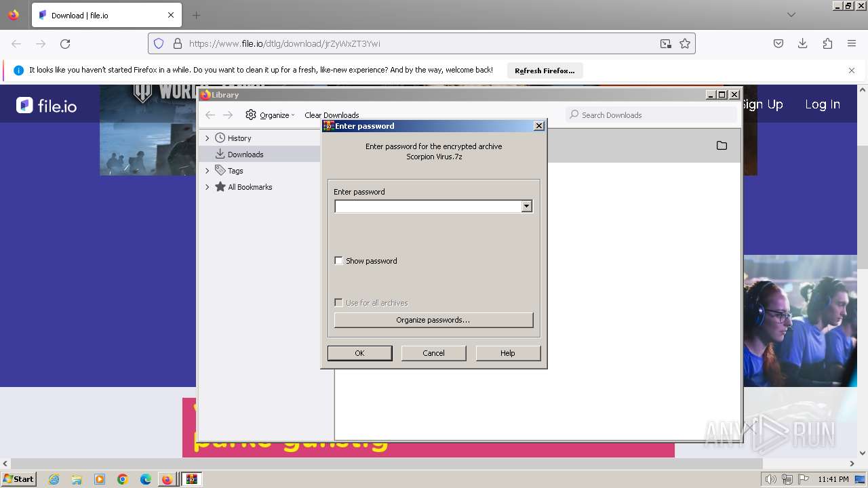868x488 pixels.
Task: Expand the All Bookmarks tree item
Action: click(x=208, y=187)
